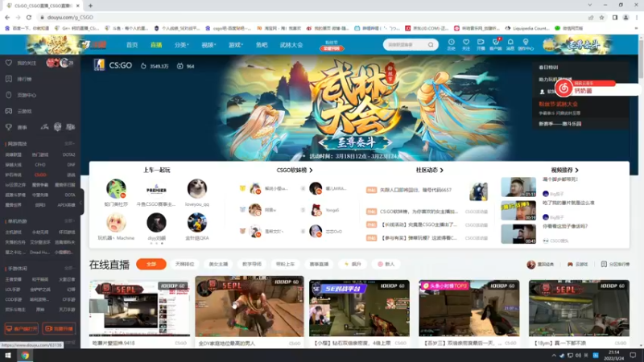Open the 金针菇QKA streamer avatar
Screen dimensions: 644x362
tap(197, 223)
